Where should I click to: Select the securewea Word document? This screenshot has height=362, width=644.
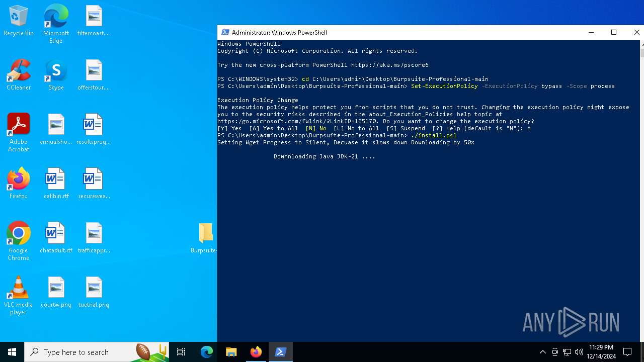[x=94, y=184]
